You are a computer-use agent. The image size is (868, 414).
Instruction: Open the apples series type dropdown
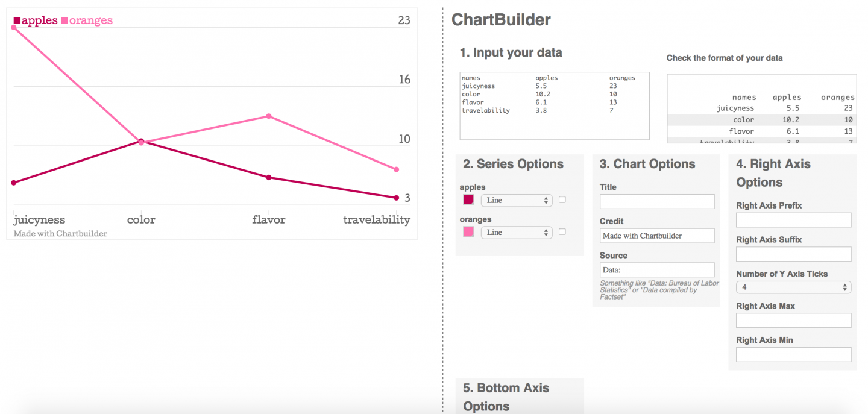coord(516,200)
